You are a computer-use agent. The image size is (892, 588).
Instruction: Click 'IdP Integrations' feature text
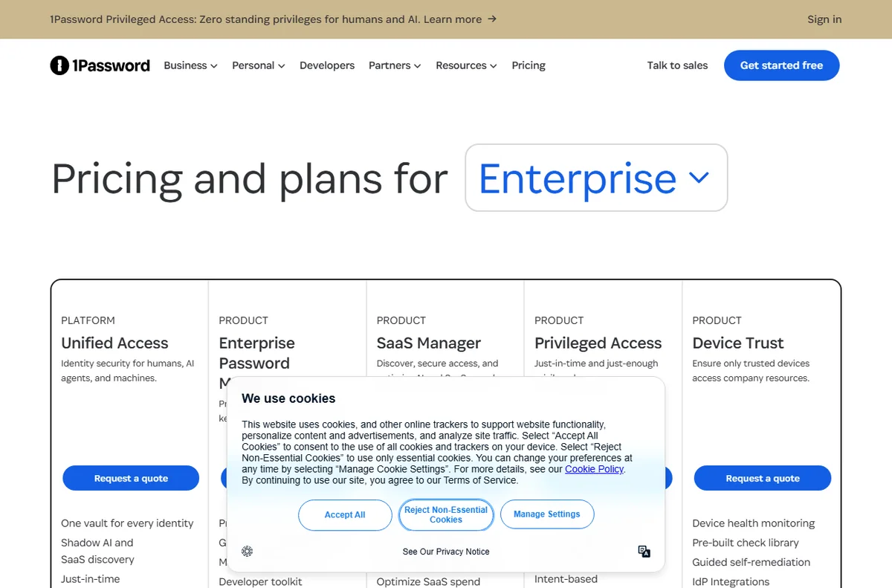(731, 581)
